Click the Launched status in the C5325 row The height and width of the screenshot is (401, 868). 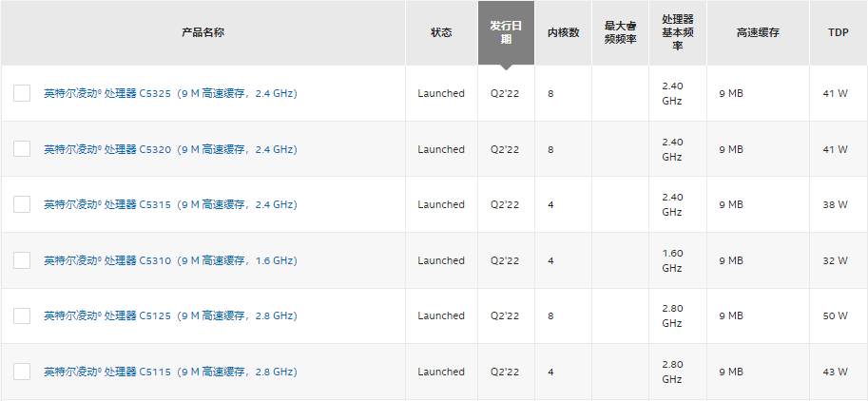[441, 93]
